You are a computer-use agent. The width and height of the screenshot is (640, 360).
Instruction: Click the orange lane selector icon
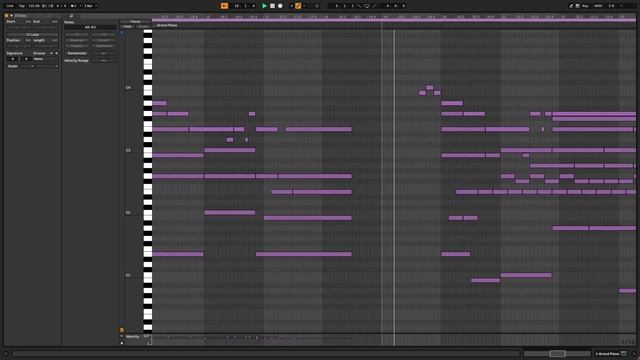pyautogui.click(x=122, y=330)
